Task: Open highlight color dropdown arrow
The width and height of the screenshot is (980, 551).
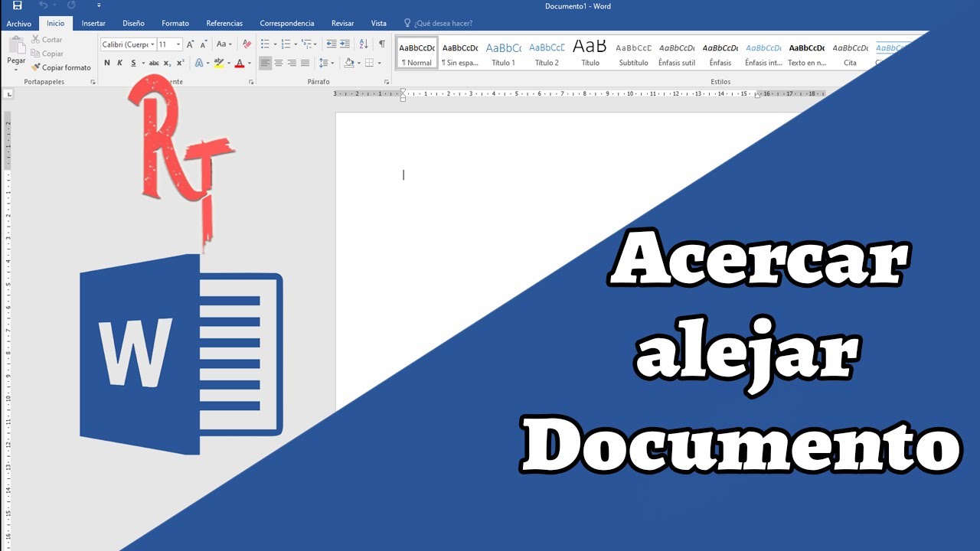Action: (x=228, y=63)
